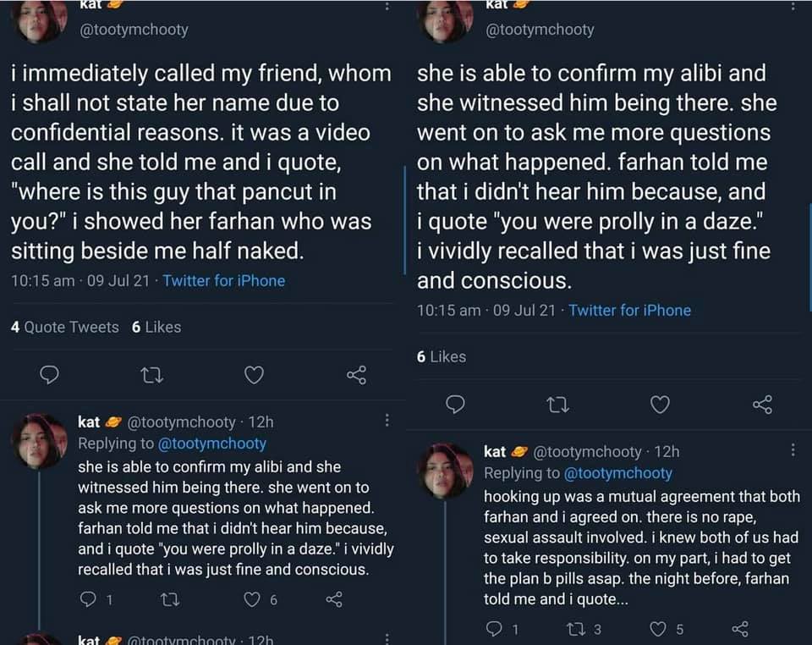The height and width of the screenshot is (645, 812).
Task: Reply to the left "pancut" main tweet
Action: 50,374
